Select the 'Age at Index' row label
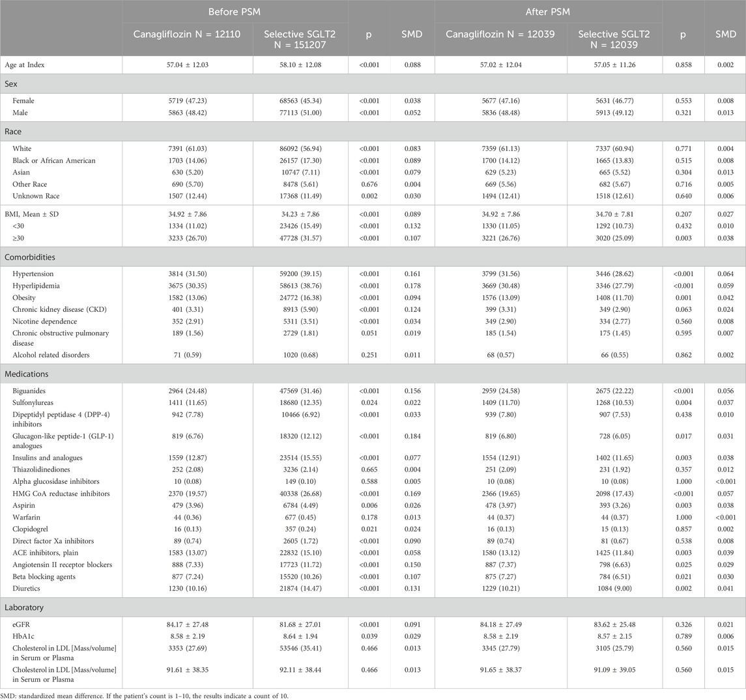Viewport: 746px width, 700px height. (27, 65)
